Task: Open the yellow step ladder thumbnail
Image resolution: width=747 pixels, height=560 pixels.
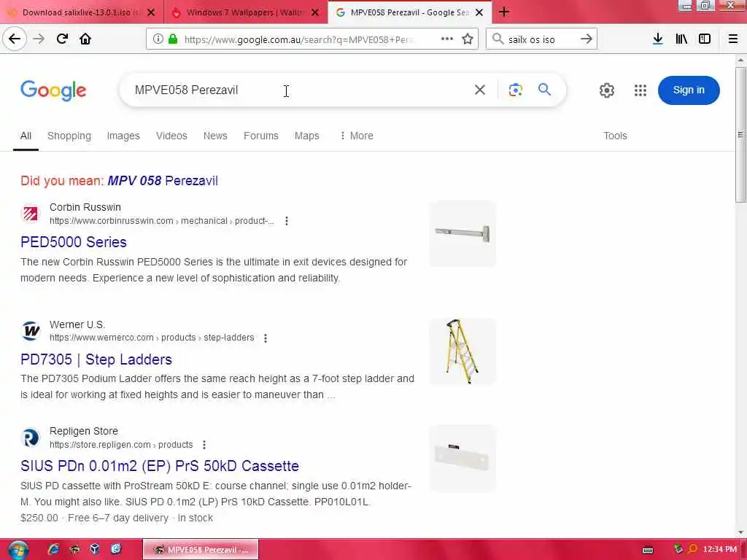Action: click(x=462, y=351)
